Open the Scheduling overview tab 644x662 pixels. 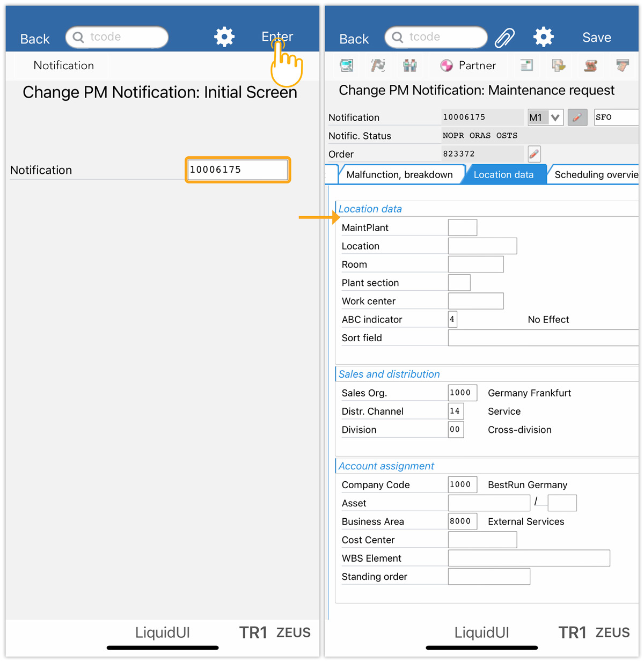[596, 174]
